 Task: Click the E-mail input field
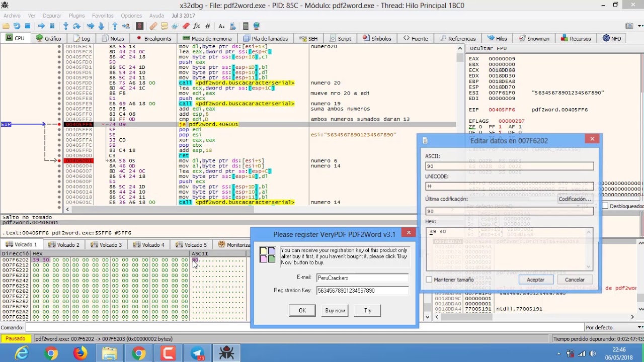[x=362, y=278]
